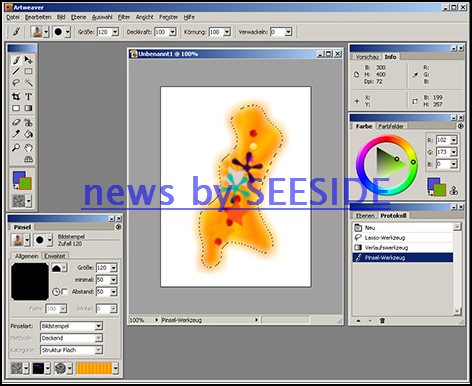Image resolution: width=472 pixels, height=386 pixels.
Task: Open the Filter menu
Action: pos(124,17)
